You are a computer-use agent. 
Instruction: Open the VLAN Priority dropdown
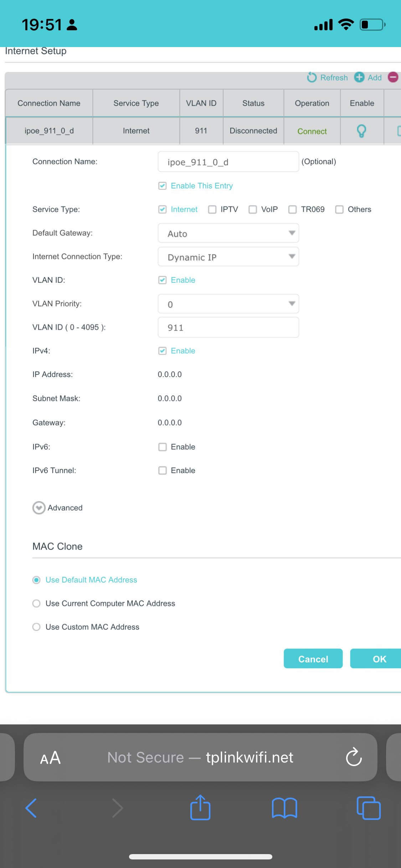tap(228, 304)
